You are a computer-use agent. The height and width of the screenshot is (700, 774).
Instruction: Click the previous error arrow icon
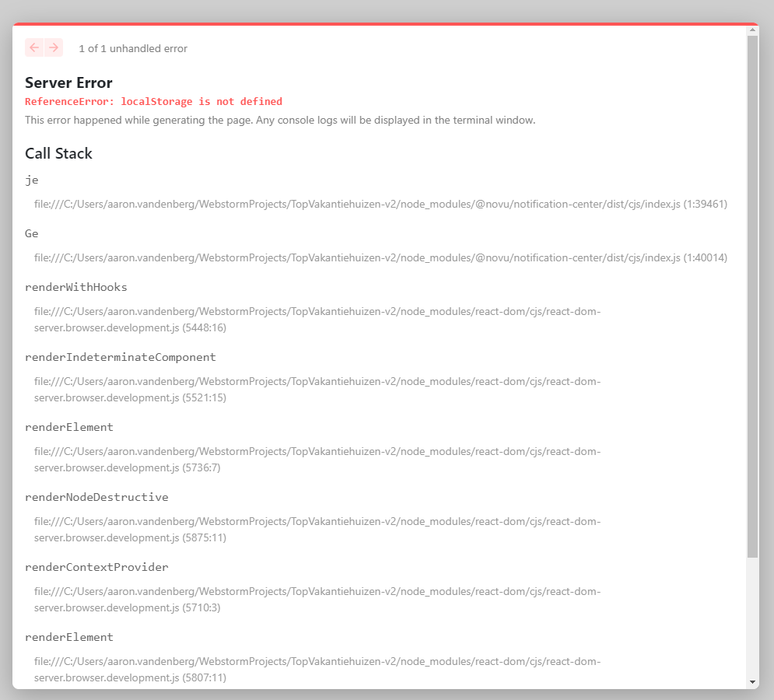point(33,47)
